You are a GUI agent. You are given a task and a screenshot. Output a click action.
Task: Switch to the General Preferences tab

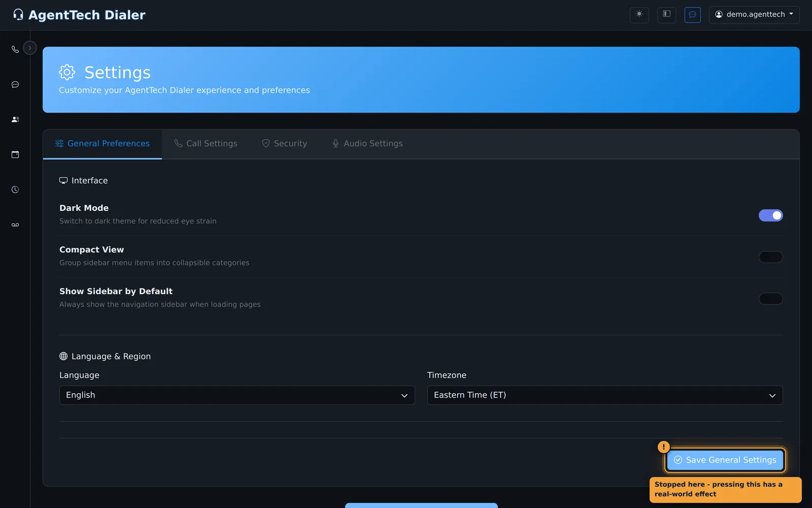coord(103,144)
